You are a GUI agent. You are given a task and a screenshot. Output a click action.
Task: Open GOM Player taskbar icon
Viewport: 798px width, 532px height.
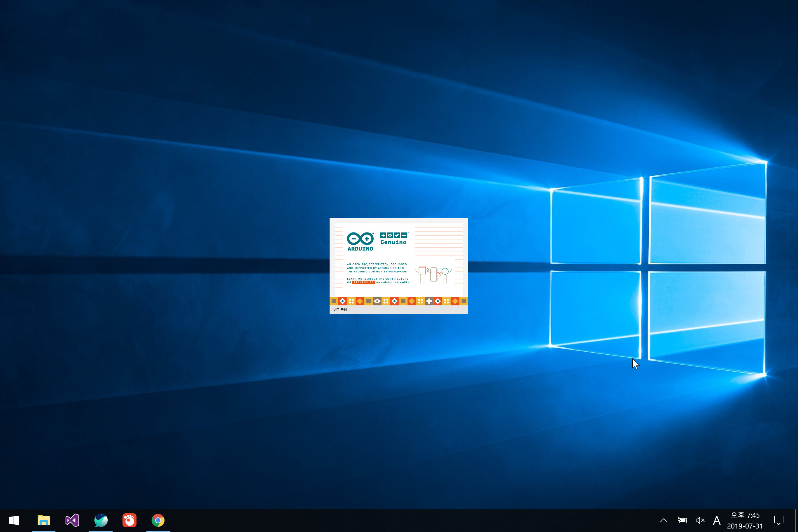(129, 520)
